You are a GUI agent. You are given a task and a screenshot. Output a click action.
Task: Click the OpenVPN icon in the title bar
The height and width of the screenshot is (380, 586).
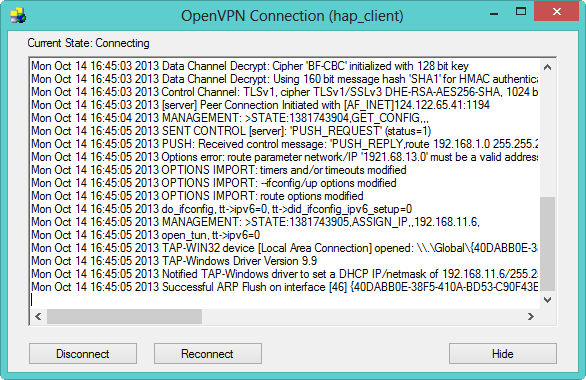[18, 16]
